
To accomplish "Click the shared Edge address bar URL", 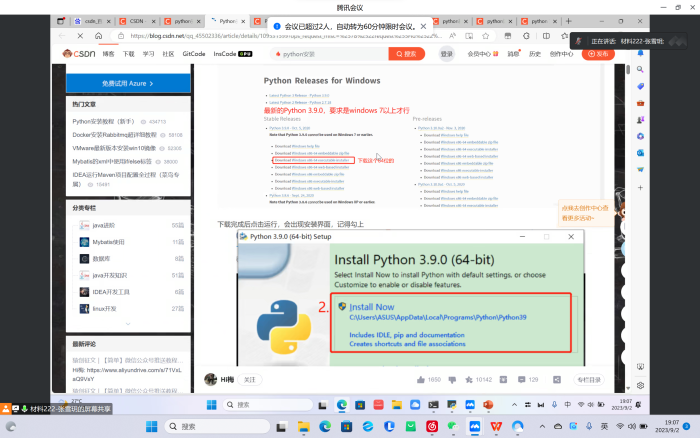I will tap(286, 36).
